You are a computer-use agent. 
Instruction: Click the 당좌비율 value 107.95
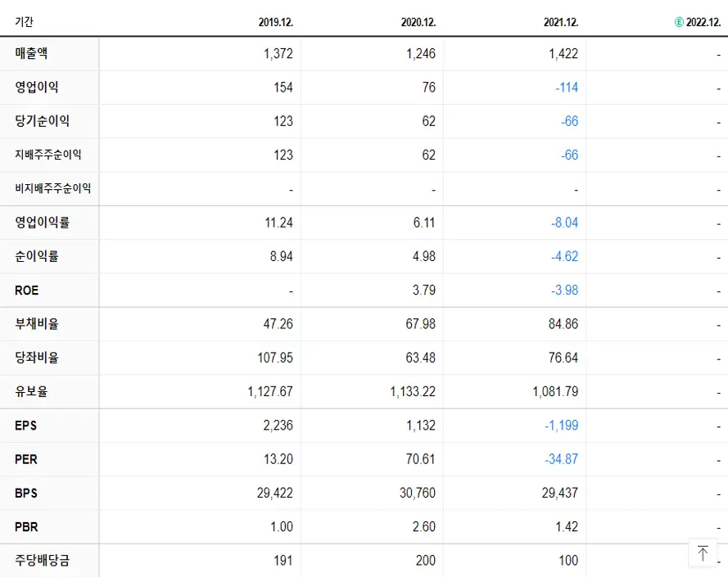click(x=275, y=358)
